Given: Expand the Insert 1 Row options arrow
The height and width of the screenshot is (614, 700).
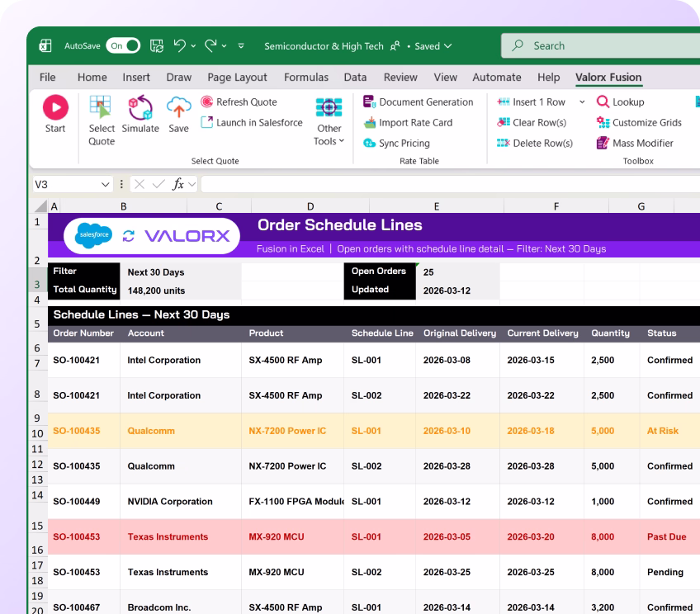Looking at the screenshot, I should [x=582, y=102].
